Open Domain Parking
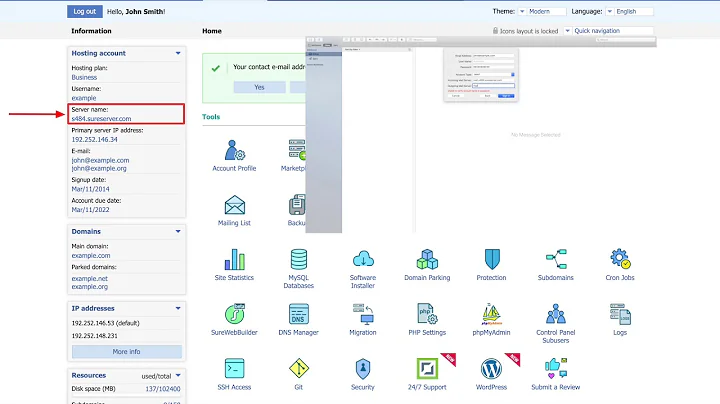This screenshot has height=404, width=720. pyautogui.click(x=427, y=265)
